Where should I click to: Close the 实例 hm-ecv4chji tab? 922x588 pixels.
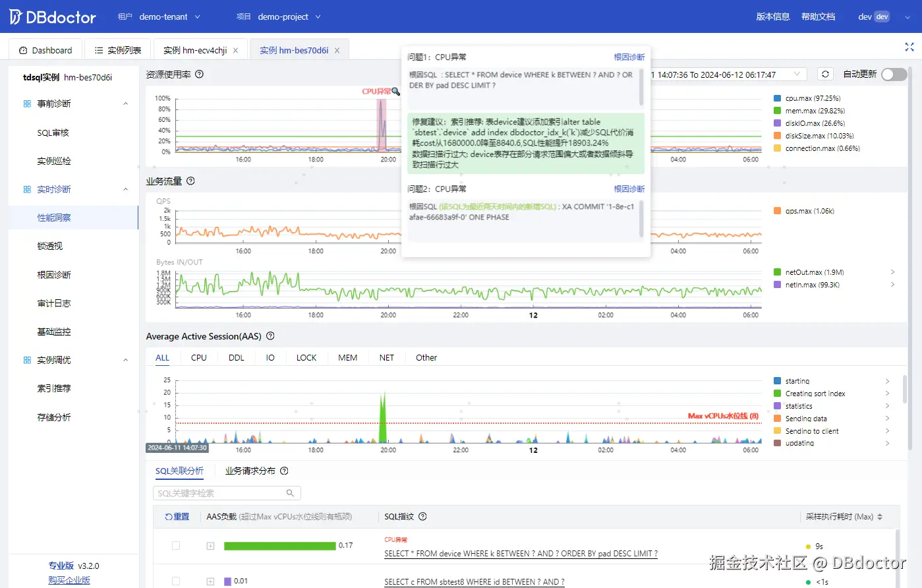[x=235, y=50]
